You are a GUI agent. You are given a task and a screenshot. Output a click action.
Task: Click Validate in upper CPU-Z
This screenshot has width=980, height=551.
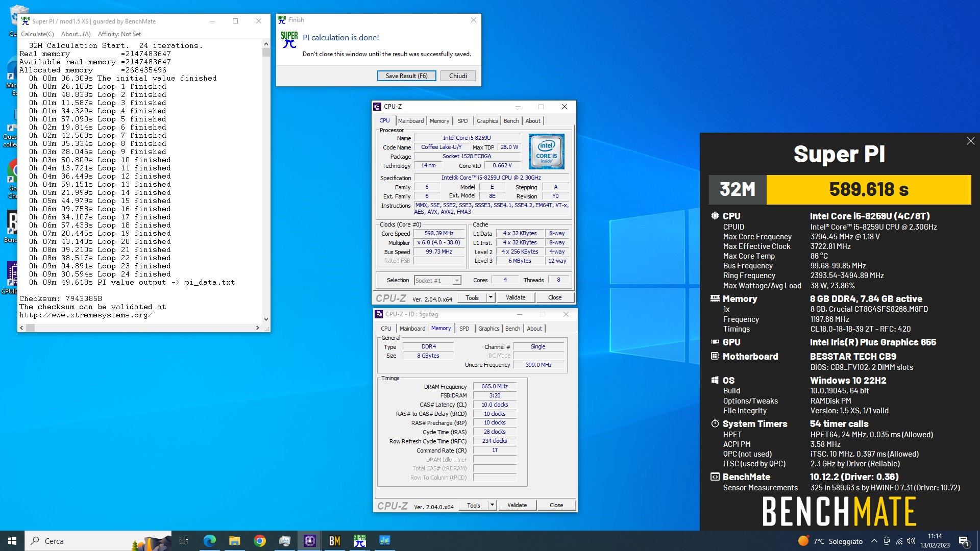(x=516, y=297)
